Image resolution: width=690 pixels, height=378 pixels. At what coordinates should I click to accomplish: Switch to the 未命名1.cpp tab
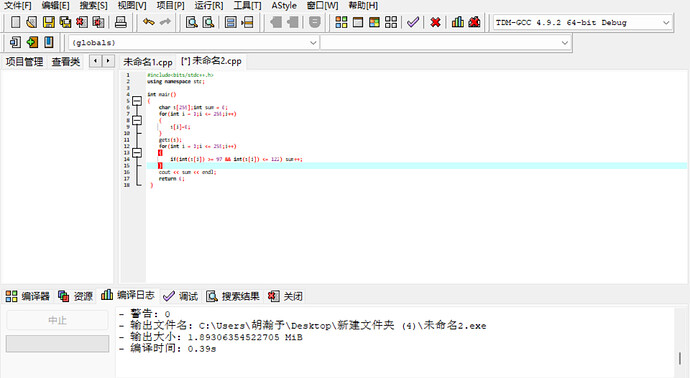pos(148,62)
